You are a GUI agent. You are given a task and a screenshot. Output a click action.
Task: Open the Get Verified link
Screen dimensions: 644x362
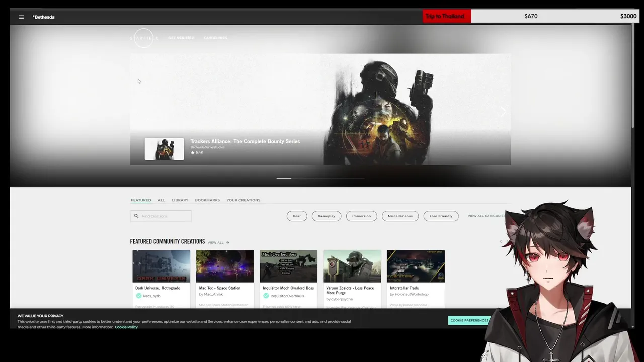(x=181, y=38)
